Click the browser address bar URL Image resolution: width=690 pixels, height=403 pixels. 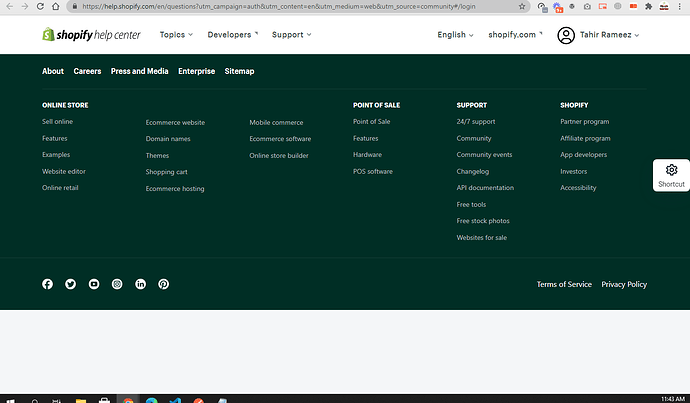point(279,6)
